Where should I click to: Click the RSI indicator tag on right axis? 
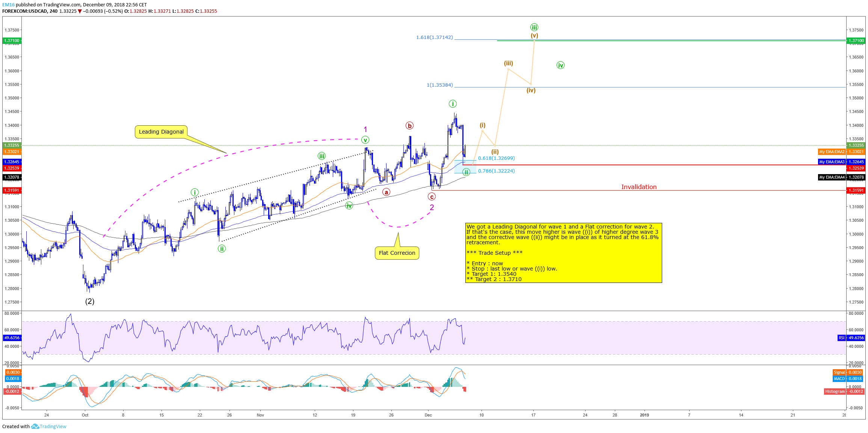click(x=842, y=338)
